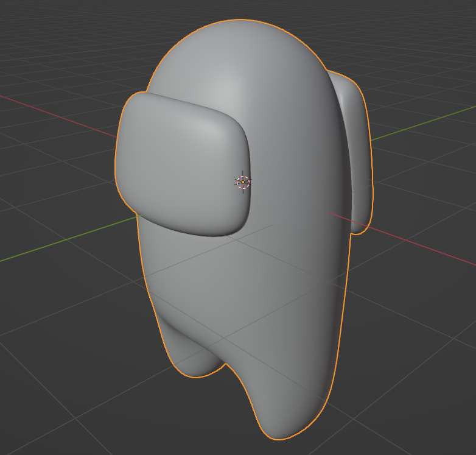Click the 3D cursor at the object origin
Viewport: 476px width, 455px height.
(243, 182)
